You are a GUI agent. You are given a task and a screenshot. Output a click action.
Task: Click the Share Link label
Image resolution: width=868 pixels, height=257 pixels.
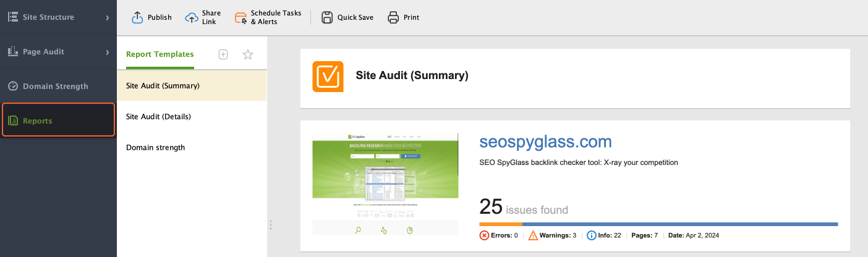211,17
